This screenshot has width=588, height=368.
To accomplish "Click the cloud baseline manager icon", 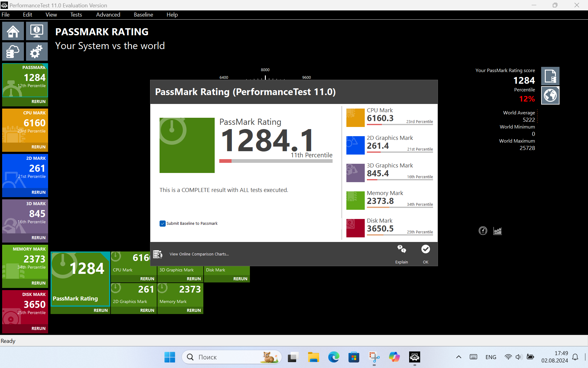I will (x=13, y=51).
